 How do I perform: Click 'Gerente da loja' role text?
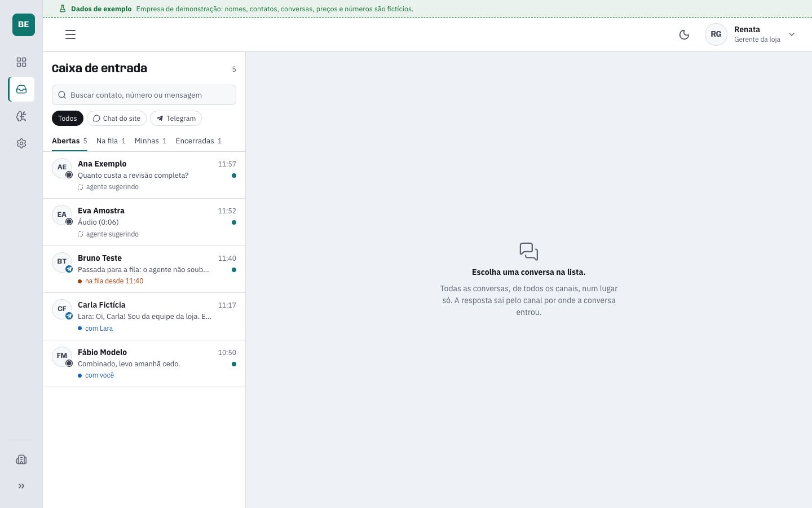[x=757, y=40]
